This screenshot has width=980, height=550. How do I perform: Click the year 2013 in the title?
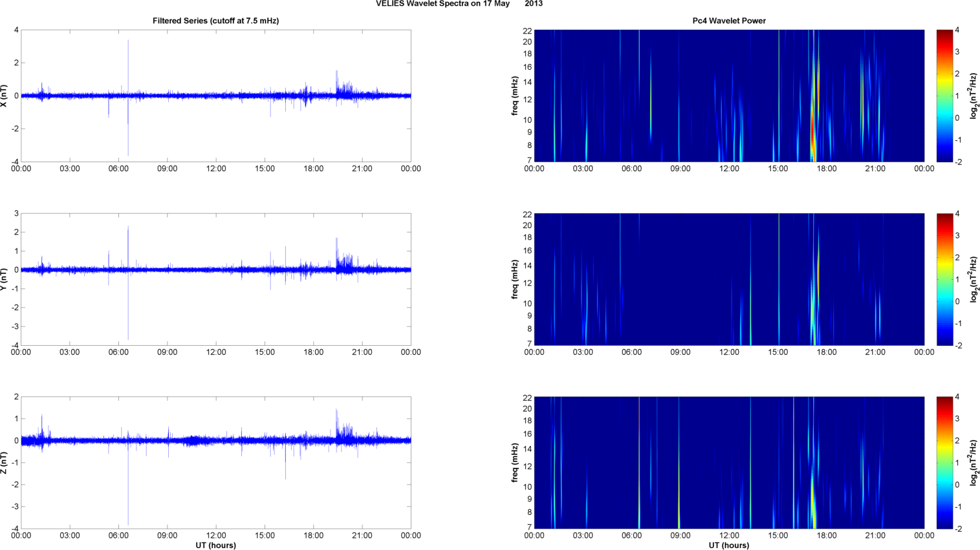(534, 4)
